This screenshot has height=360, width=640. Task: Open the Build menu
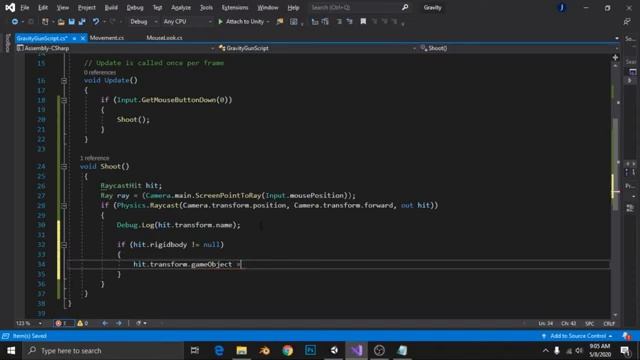click(x=111, y=8)
